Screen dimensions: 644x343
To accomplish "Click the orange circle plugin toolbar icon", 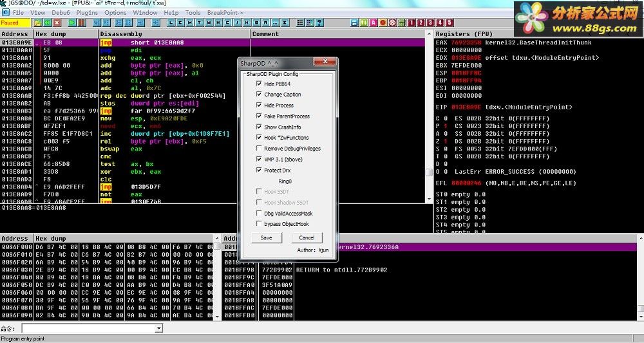I will pos(383,23).
